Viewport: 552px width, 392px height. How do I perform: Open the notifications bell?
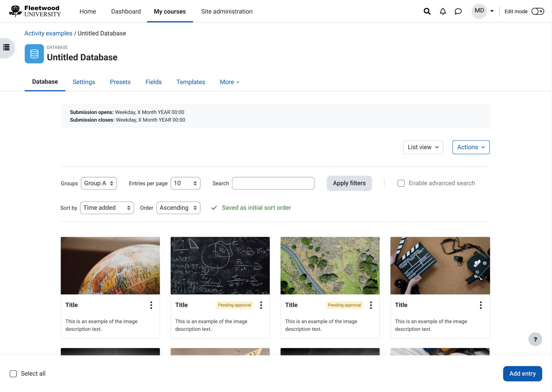(443, 11)
